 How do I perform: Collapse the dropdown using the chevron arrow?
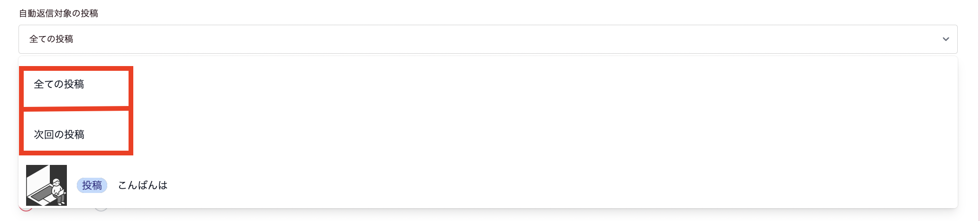(945, 39)
